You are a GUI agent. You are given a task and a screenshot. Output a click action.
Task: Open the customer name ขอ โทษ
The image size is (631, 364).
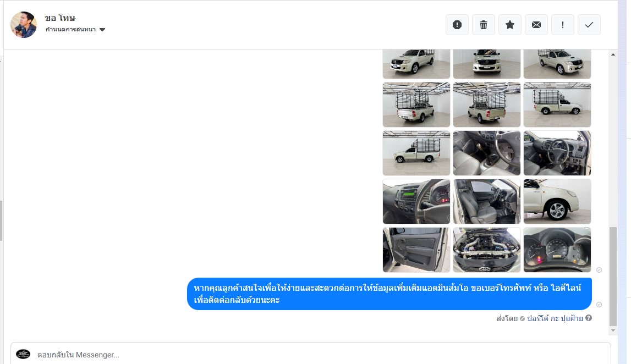60,18
